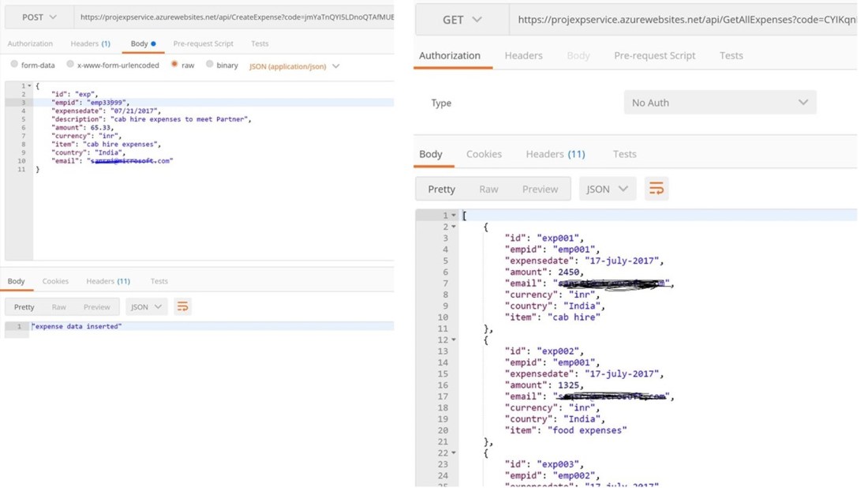Viewport: 868px width, 488px height.
Task: Open the Tests tab in POST request
Action: click(x=260, y=43)
